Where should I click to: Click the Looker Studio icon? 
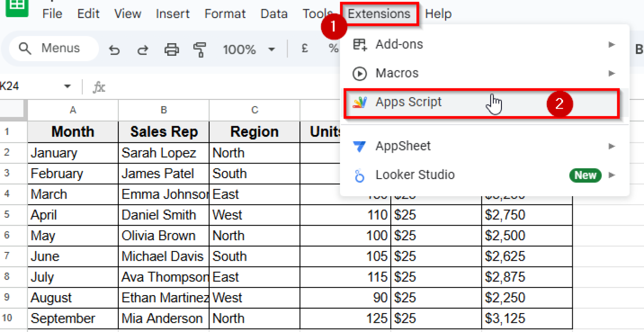click(x=360, y=175)
